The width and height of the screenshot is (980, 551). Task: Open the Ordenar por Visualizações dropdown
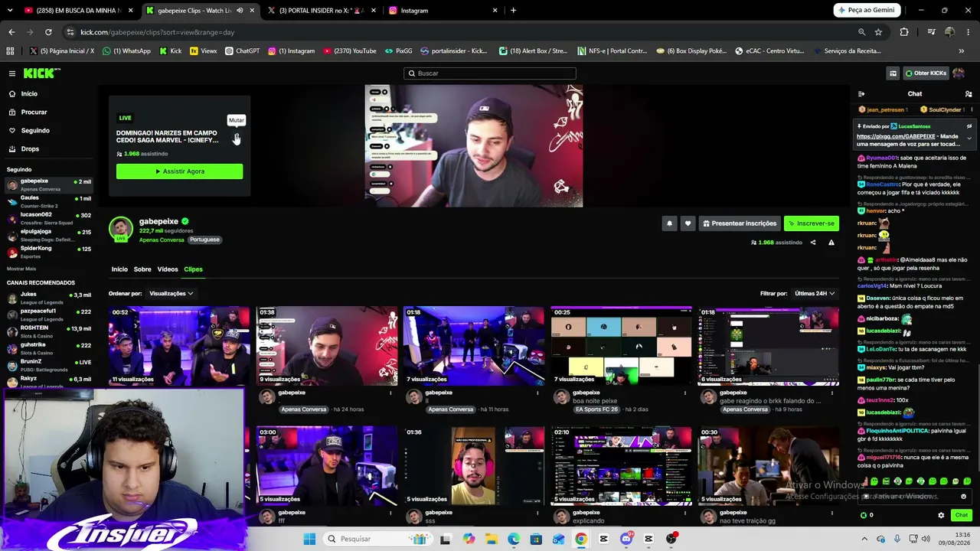point(171,293)
